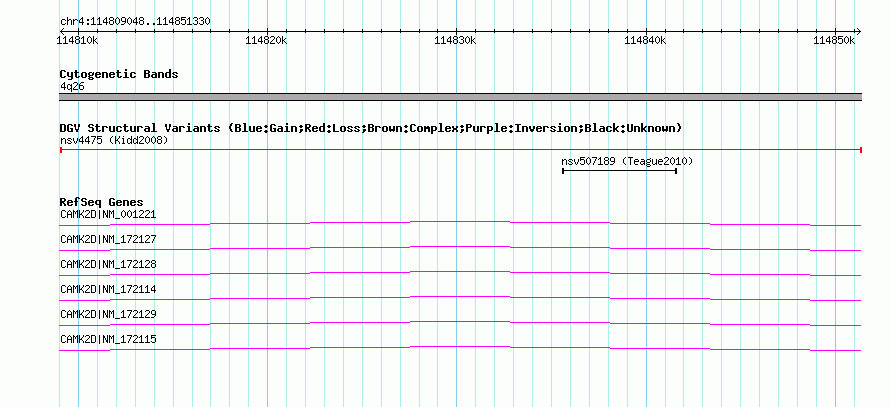
Task: Open the nsv4475 (Kidd2008) variant label
Action: click(114, 140)
